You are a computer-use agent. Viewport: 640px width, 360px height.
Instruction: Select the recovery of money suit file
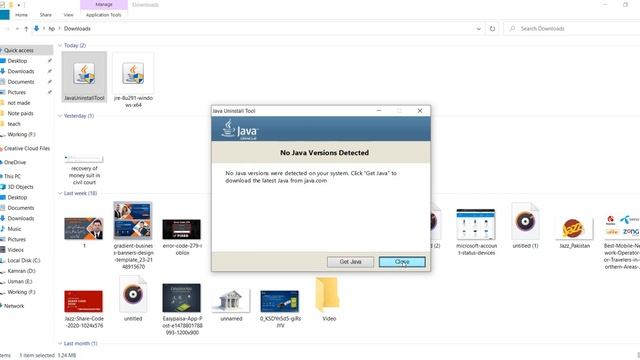[84, 169]
